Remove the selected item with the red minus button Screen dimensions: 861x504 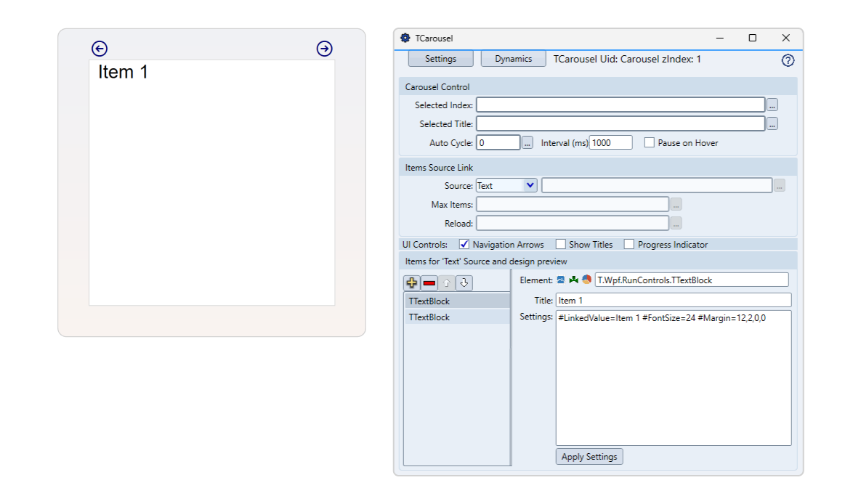pos(429,283)
